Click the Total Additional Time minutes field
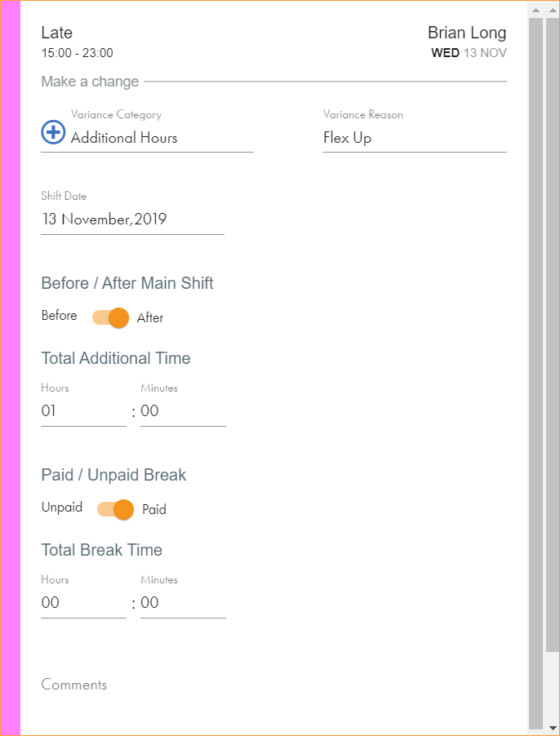 click(x=183, y=411)
